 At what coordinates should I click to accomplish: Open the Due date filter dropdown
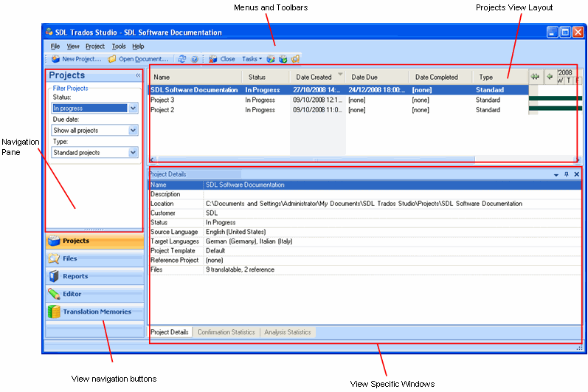tap(133, 130)
